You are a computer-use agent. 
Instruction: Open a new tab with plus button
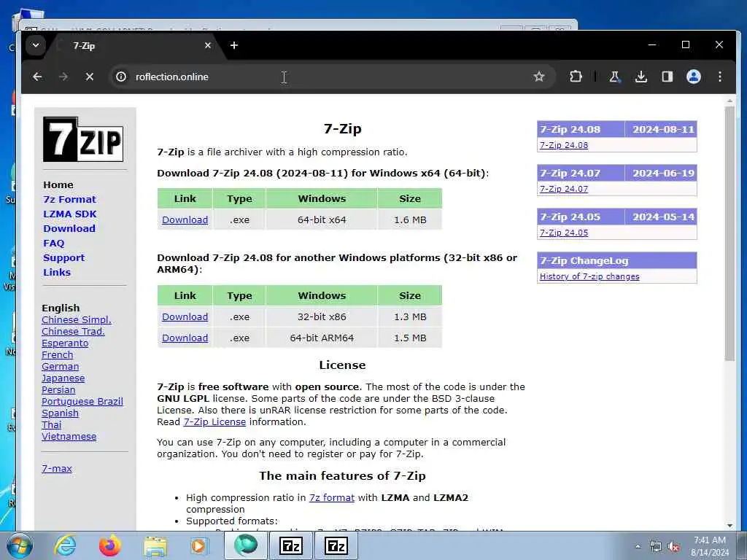234,45
